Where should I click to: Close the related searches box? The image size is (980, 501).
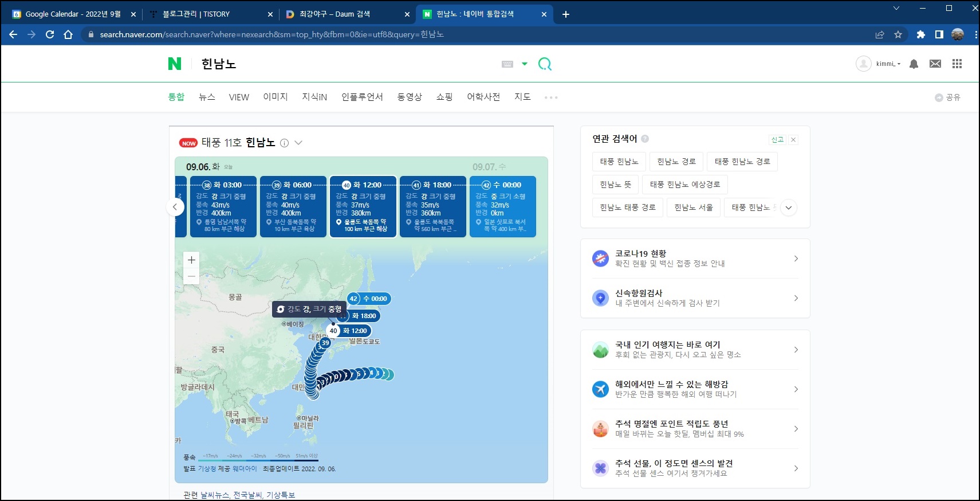793,139
